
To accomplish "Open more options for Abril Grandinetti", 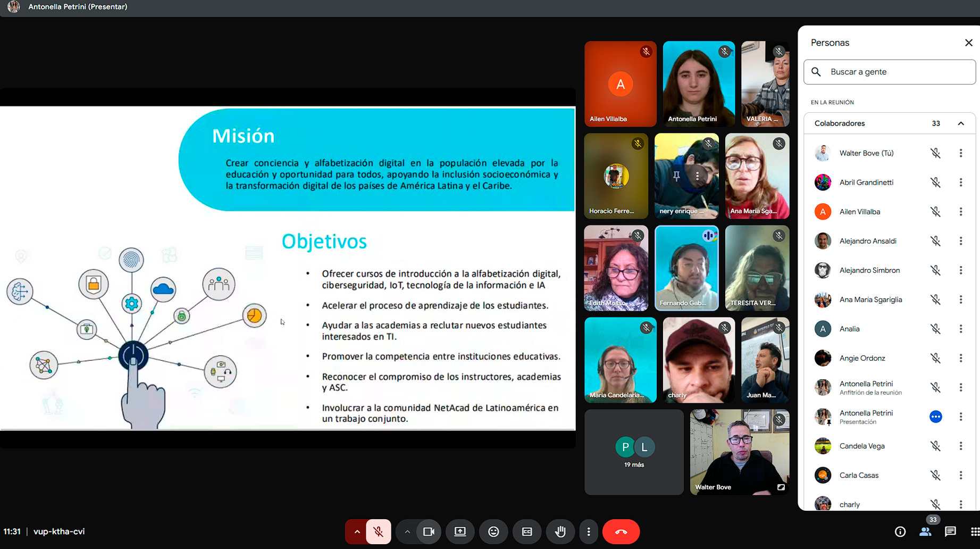I will pos(961,182).
